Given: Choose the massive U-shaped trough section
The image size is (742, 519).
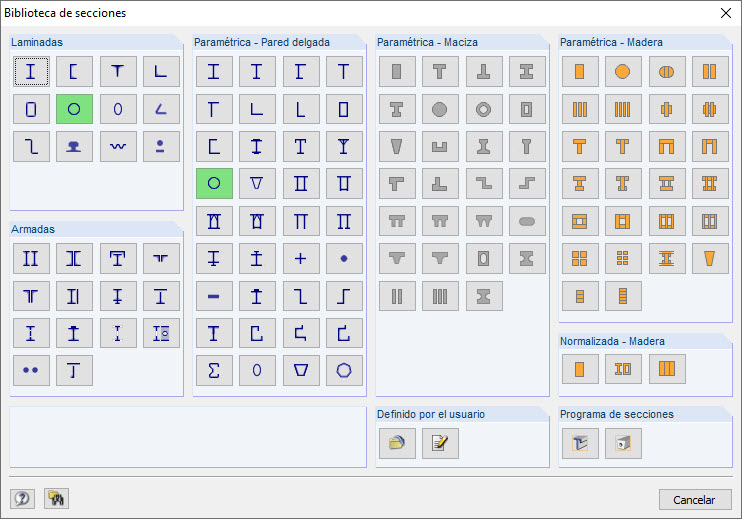Looking at the screenshot, I should 440,147.
